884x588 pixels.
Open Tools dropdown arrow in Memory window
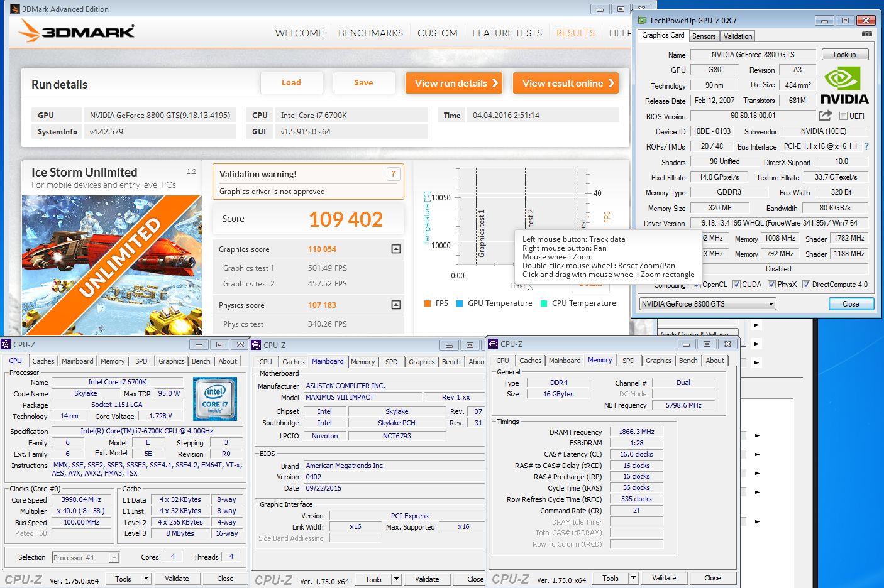tap(633, 578)
